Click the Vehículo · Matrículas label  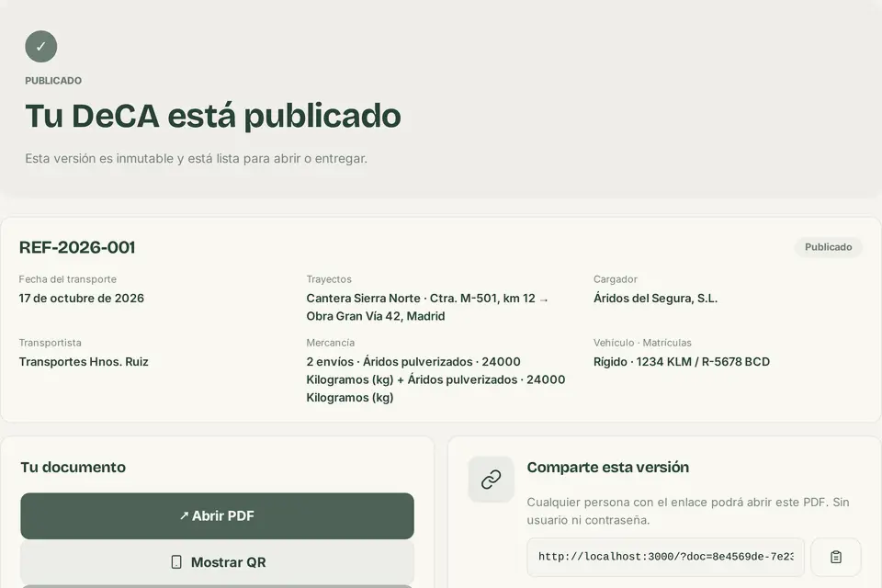point(642,343)
